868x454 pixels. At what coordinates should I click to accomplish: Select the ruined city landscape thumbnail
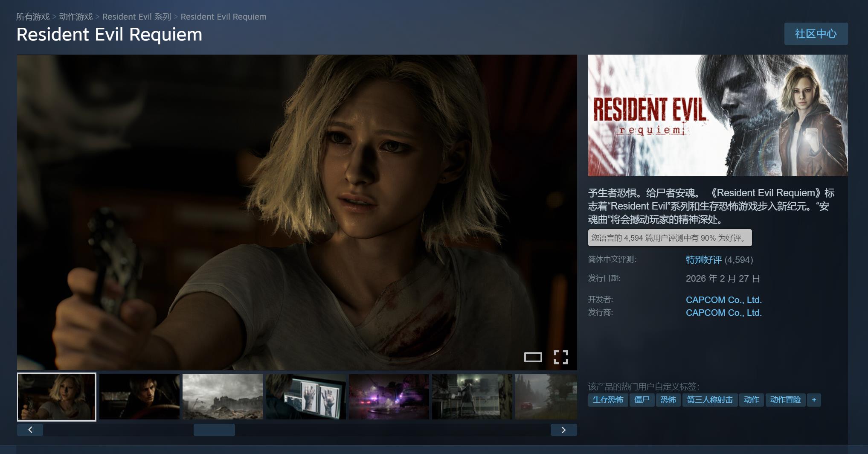coord(223,397)
